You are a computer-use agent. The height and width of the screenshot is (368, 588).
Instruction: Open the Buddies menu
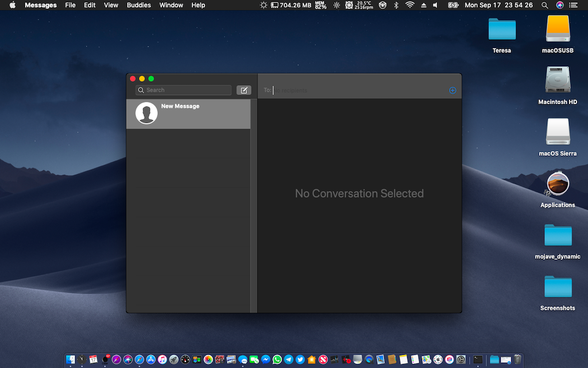[139, 5]
